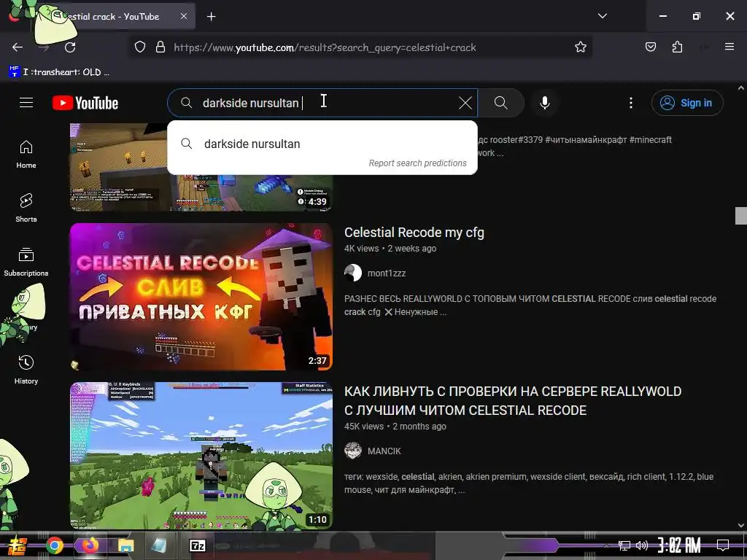Image resolution: width=747 pixels, height=560 pixels.
Task: Click the tracking protection shield icon
Action: click(x=139, y=47)
